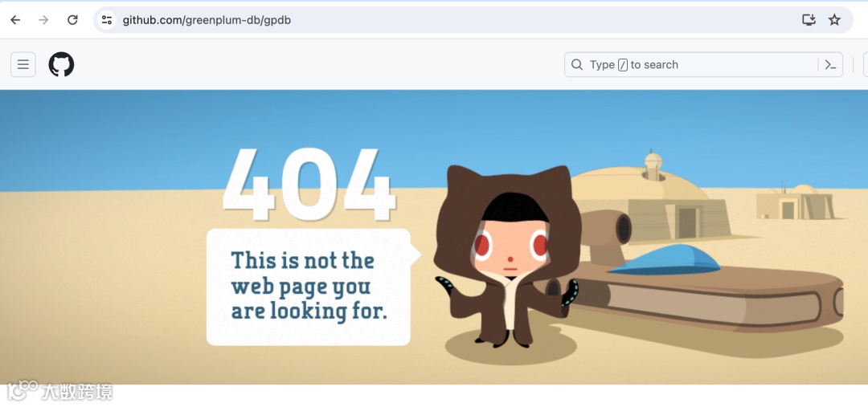Click the browser forward arrow
Screen dimensions: 868x407
[43, 20]
